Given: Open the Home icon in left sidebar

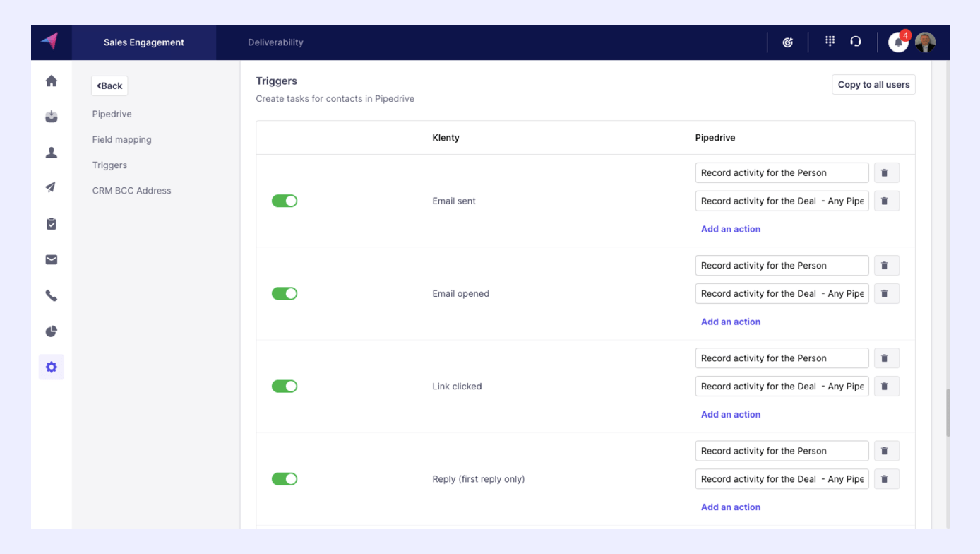Looking at the screenshot, I should (52, 81).
